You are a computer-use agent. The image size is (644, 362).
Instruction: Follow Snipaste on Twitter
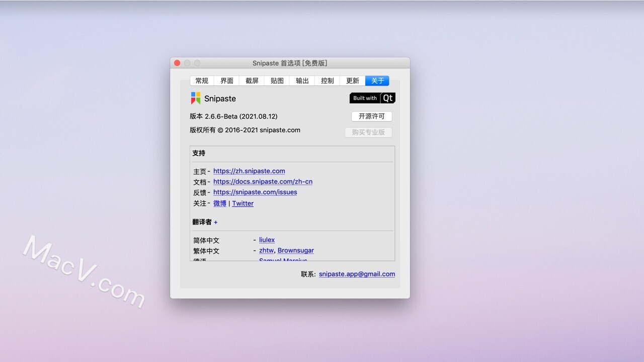(243, 203)
